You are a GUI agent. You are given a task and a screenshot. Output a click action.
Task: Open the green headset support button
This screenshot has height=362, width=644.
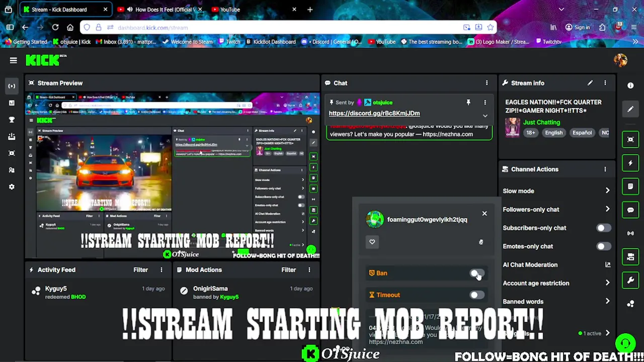click(625, 344)
